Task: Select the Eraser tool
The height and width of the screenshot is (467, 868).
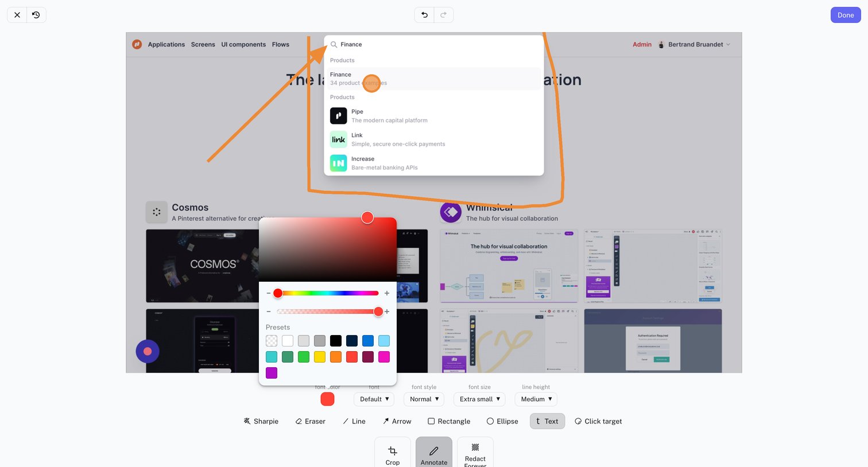Action: 311,421
